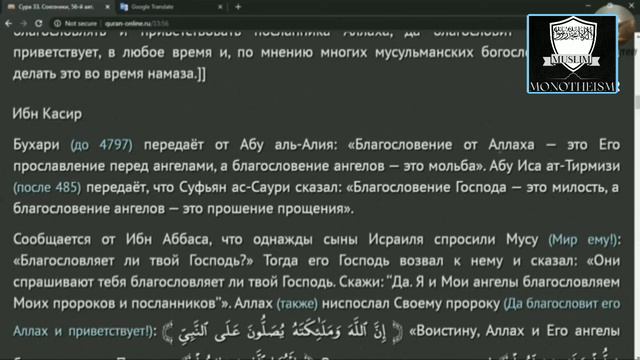Viewport: 640px width, 360px height.
Task: Click '«Благословляет ли твой Господь?»'
Action: click(x=133, y=261)
